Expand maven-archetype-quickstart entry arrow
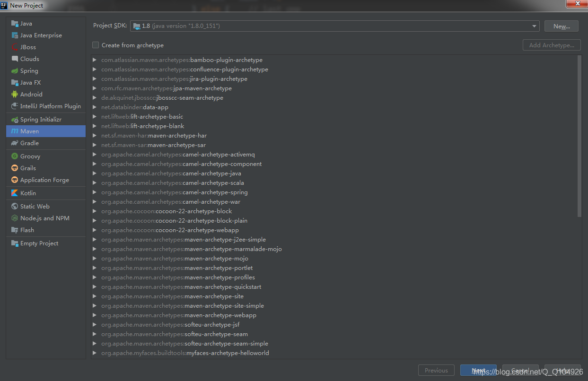Image resolution: width=588 pixels, height=381 pixels. 95,287
